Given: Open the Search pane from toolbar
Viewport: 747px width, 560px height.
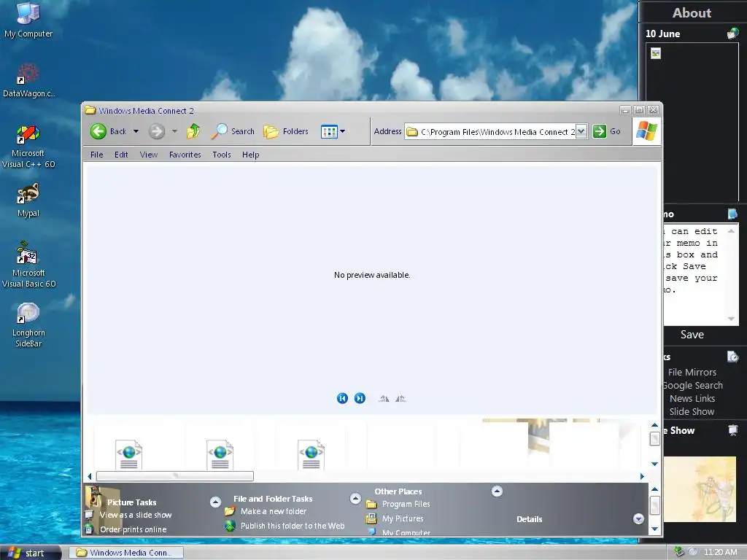Looking at the screenshot, I should tap(233, 131).
